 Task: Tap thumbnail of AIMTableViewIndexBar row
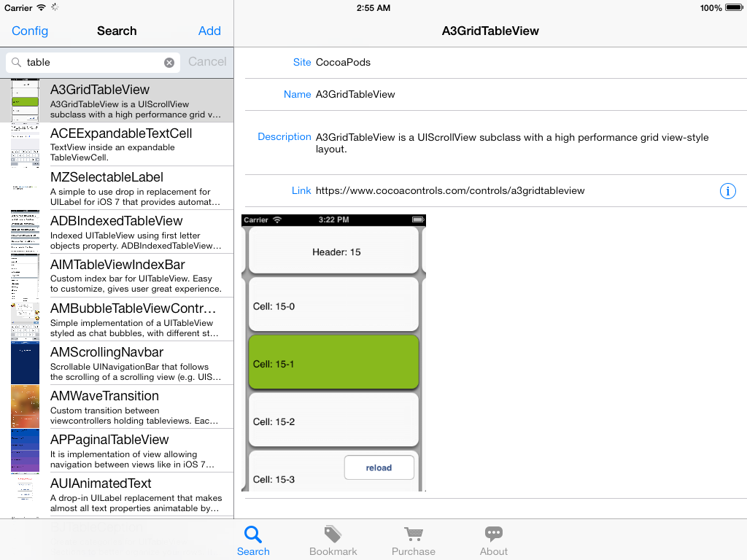(x=26, y=276)
